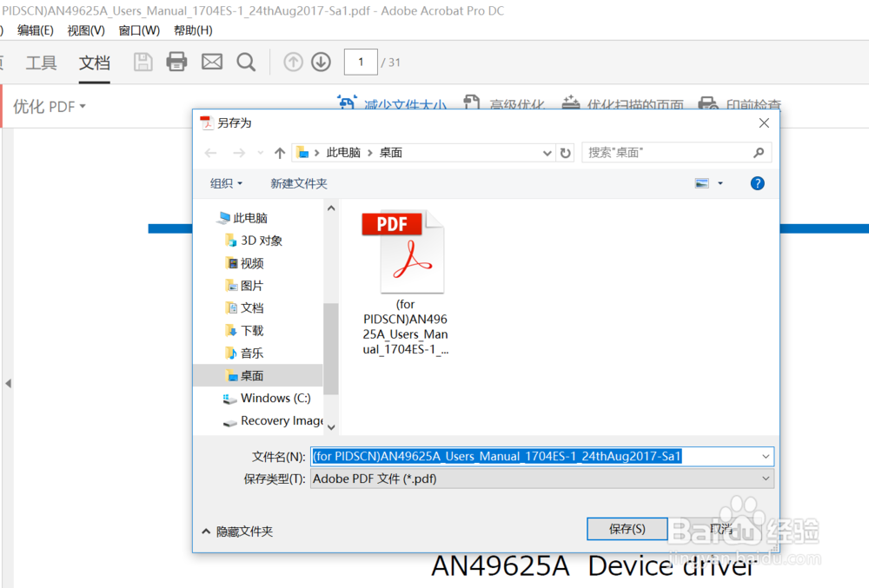Go to previous page with up arrow icon

pyautogui.click(x=293, y=62)
